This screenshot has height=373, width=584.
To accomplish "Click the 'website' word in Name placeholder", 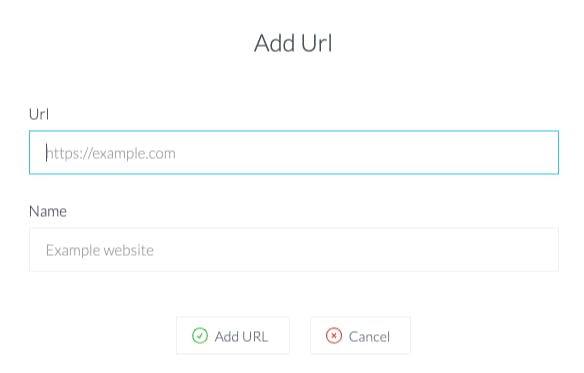I will pos(128,250).
